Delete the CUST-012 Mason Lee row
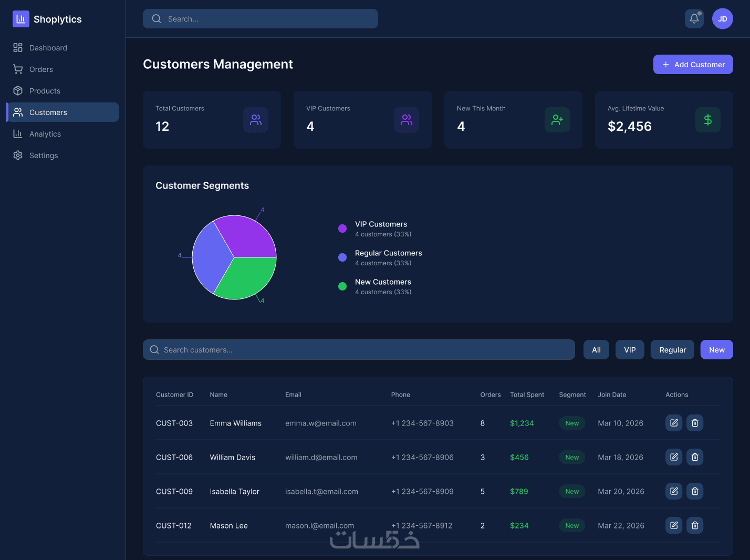 pos(695,525)
